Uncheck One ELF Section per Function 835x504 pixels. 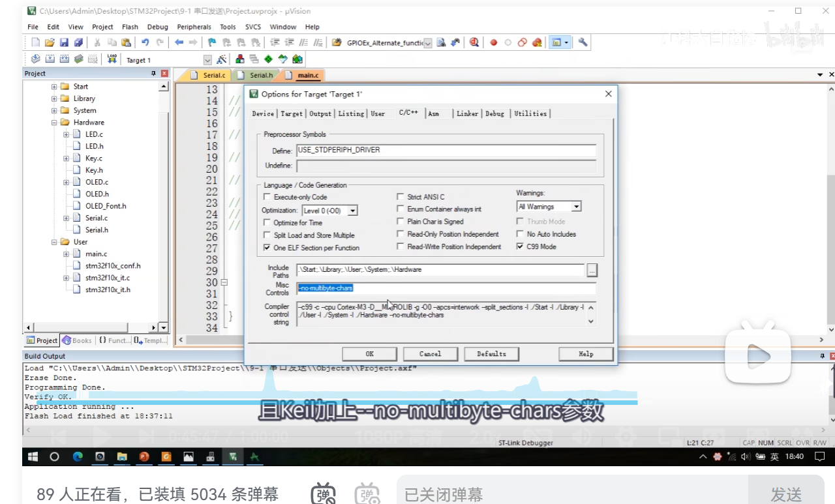[266, 248]
